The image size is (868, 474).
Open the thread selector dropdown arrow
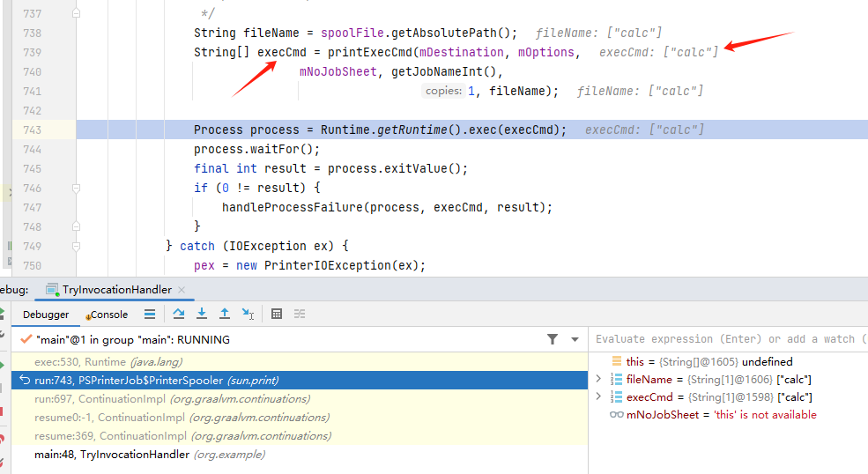575,339
